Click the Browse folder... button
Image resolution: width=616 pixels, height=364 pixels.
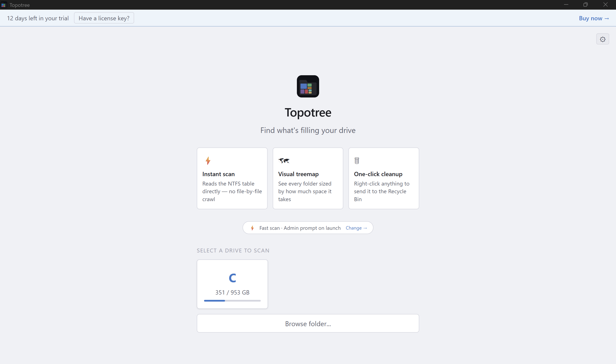(x=308, y=324)
